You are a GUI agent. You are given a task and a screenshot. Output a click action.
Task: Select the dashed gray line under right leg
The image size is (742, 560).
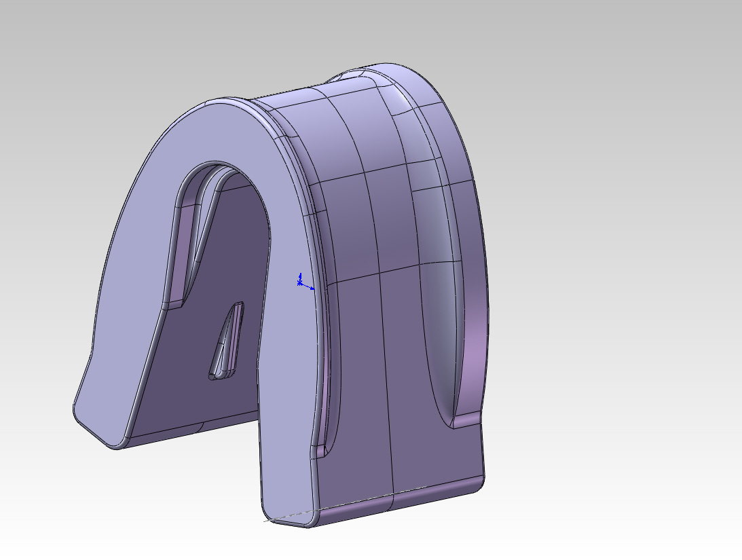pyautogui.click(x=289, y=517)
